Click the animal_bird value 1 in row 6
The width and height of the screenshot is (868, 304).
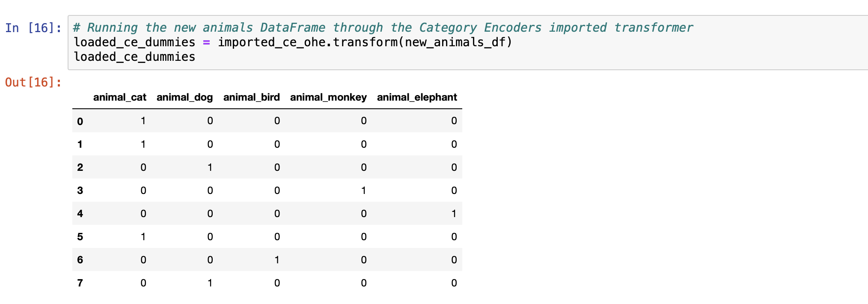tap(277, 260)
